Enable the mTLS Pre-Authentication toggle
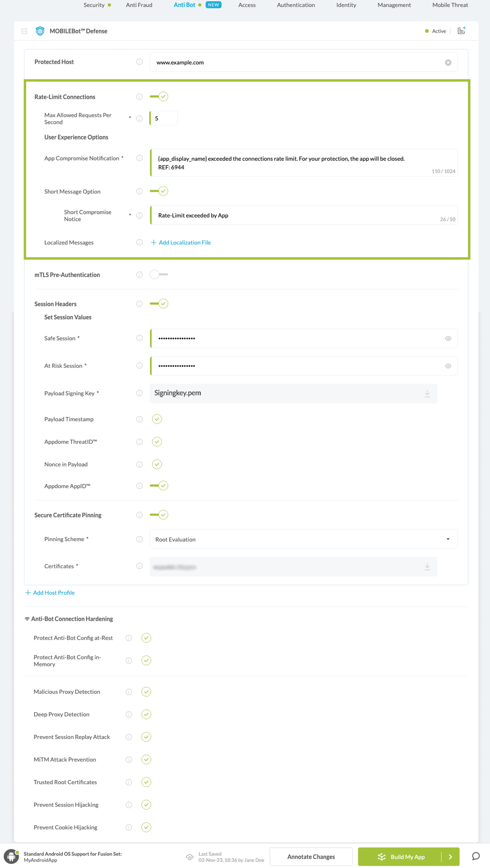This screenshot has height=868, width=490. pos(159,275)
